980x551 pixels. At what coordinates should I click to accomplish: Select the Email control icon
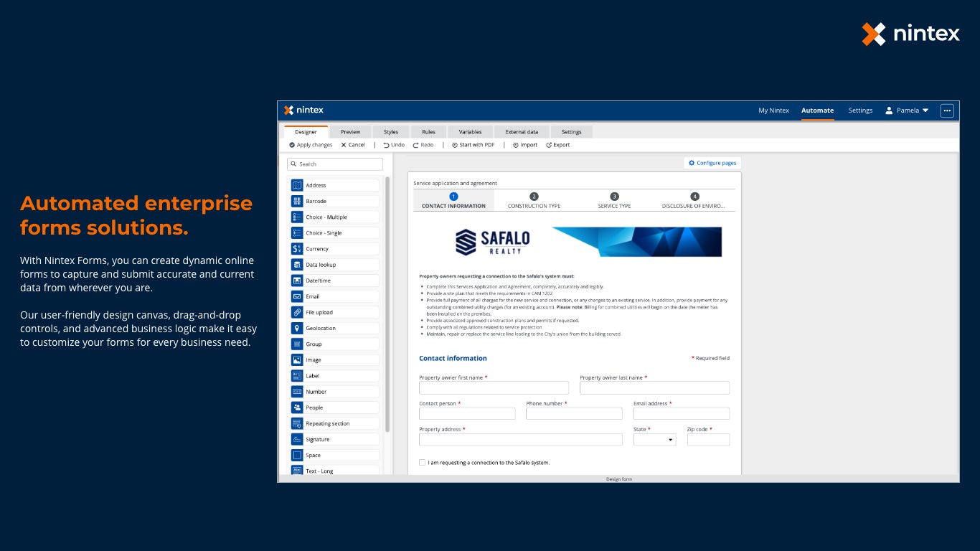(x=297, y=296)
